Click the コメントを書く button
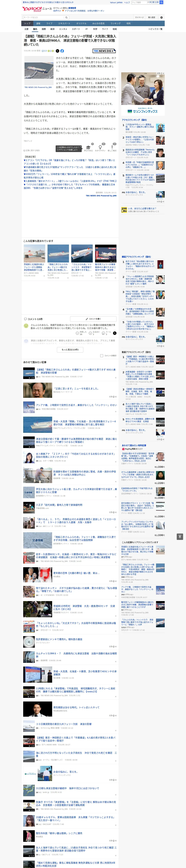Viewport: 186px width, 868px height. coord(93,319)
